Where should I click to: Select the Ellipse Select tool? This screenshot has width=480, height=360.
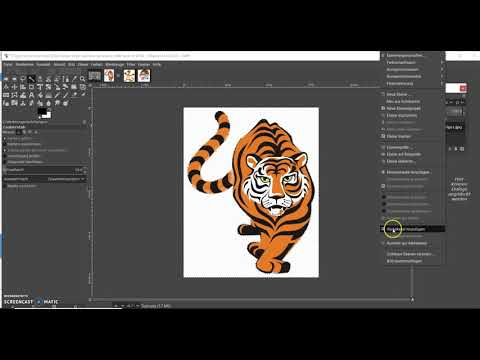click(x=14, y=79)
